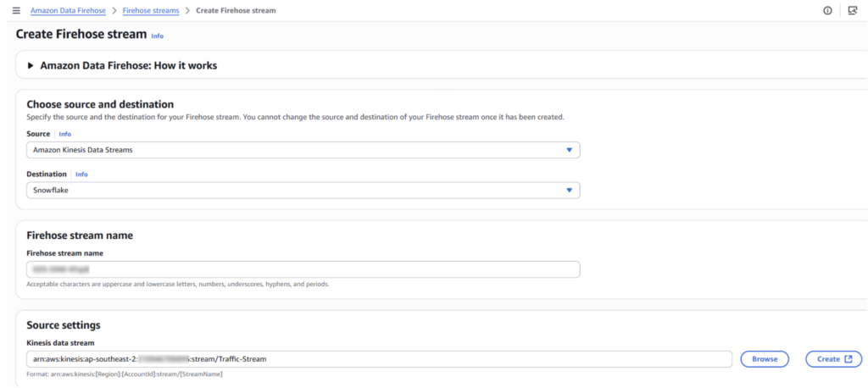Open the Source dropdown showing Amazon Kinesis Data Streams
Screen dimensions: 868x388
coord(303,150)
